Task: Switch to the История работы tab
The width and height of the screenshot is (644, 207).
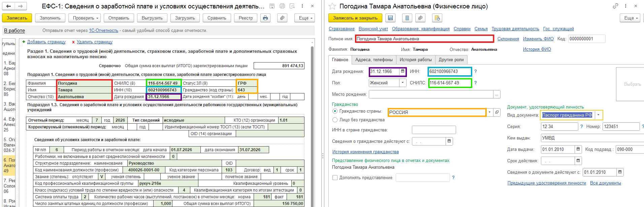Action: (x=416, y=60)
